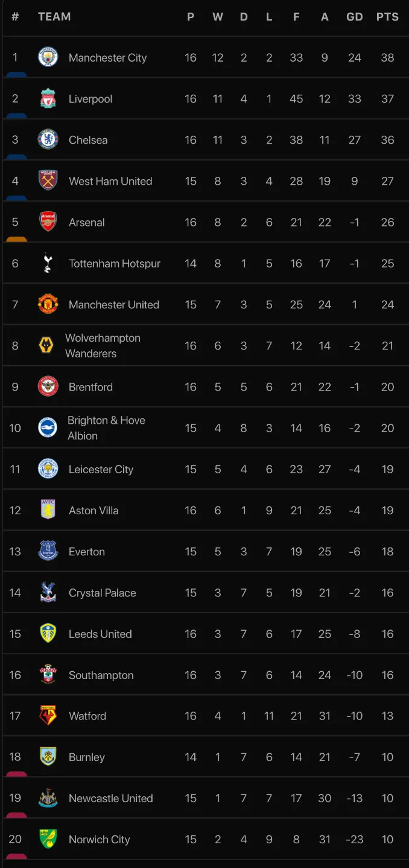This screenshot has height=868, width=409.
Task: Click the Arsenal club crest
Action: pos(48,222)
